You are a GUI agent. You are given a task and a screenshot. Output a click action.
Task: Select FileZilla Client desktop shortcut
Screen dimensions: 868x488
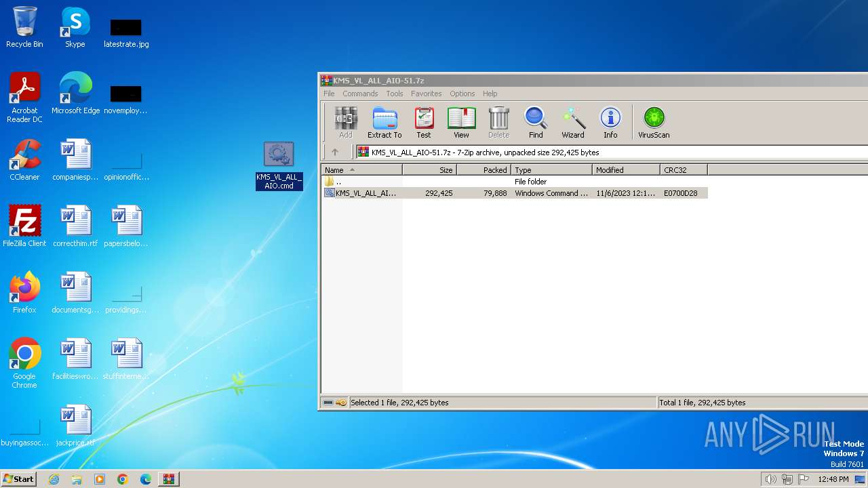pos(24,226)
